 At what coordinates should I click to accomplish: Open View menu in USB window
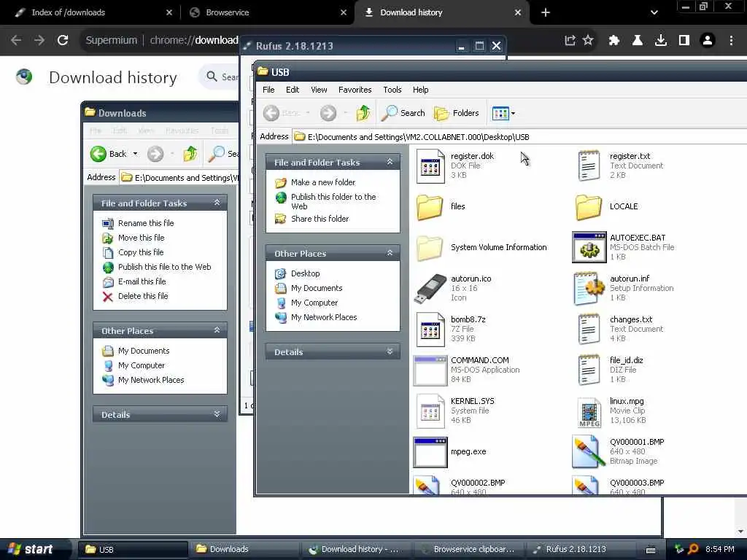319,90
